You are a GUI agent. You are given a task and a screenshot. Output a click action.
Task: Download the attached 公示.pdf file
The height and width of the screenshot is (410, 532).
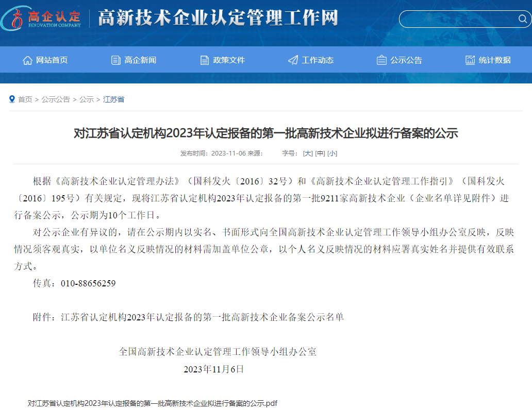153,403
